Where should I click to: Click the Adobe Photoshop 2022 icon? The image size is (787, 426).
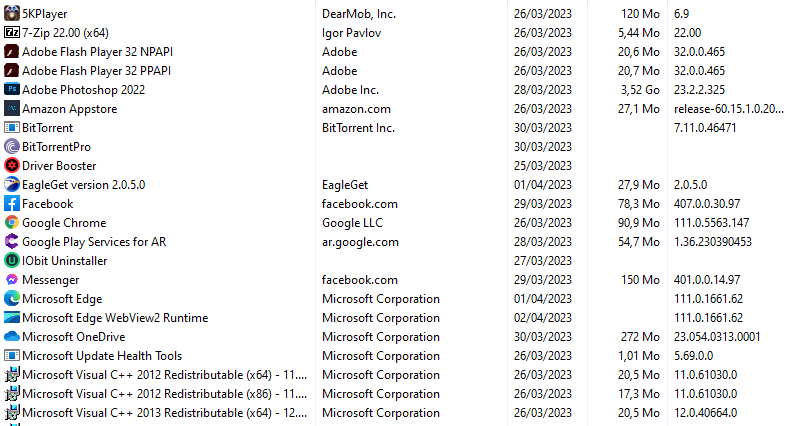(x=12, y=89)
